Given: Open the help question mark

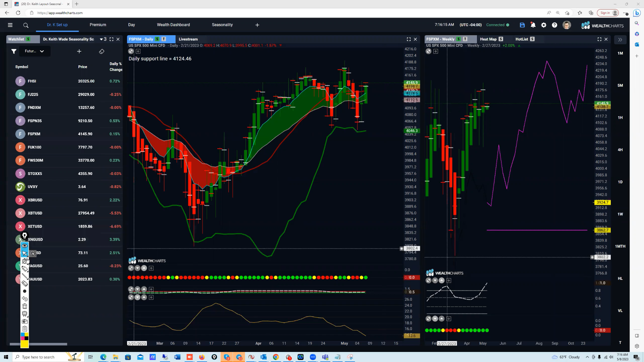Looking at the screenshot, I should click(554, 25).
